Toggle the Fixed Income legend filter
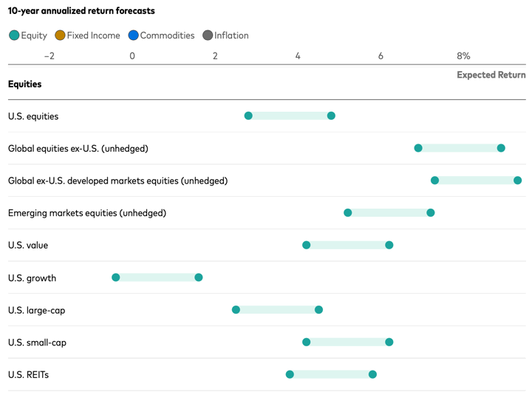Viewport: 532px width, 398px height. click(x=87, y=36)
